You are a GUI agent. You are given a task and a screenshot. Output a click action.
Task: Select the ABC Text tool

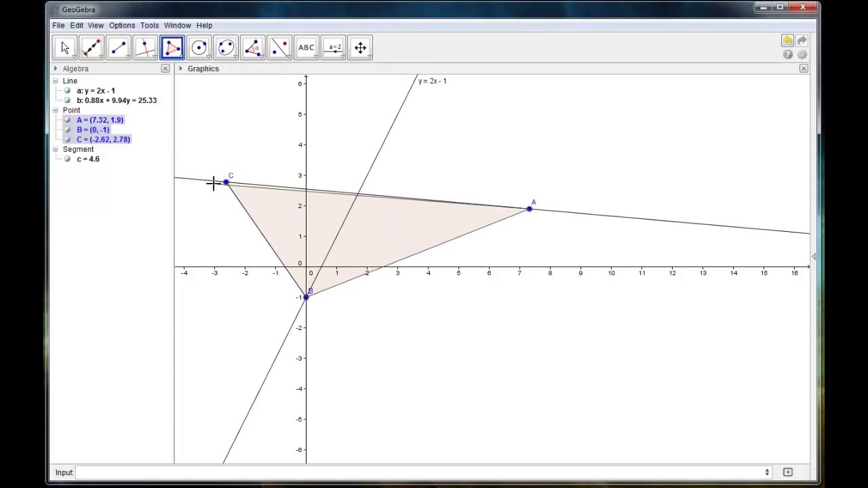coord(307,47)
